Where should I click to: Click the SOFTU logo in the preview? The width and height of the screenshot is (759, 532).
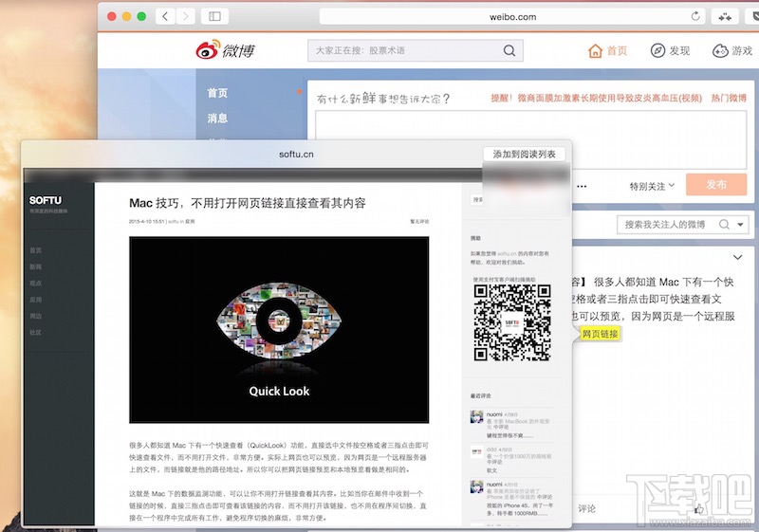pyautogui.click(x=46, y=200)
